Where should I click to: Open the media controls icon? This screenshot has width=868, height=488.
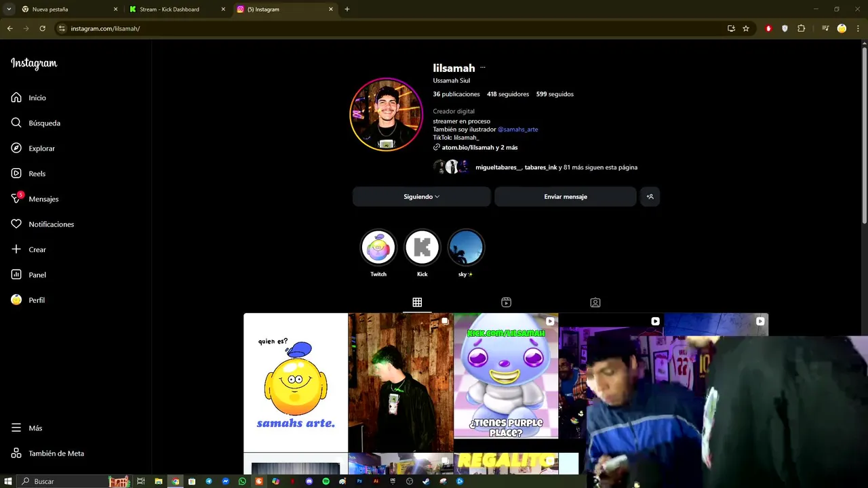825,28
